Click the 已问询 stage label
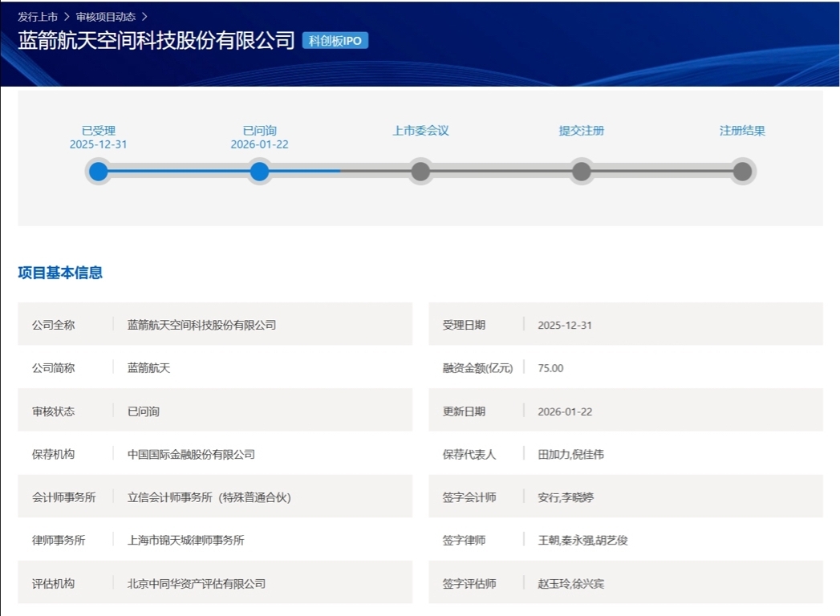The height and width of the screenshot is (616, 840). 259,131
